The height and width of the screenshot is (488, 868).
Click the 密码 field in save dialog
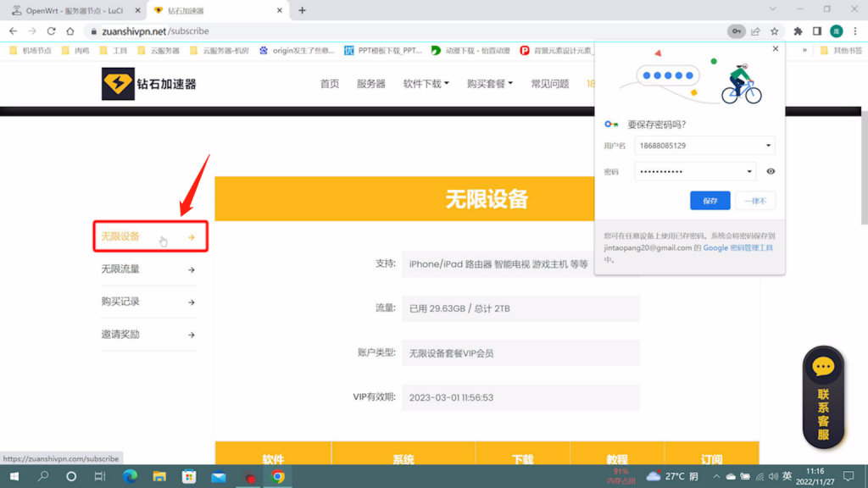coord(695,171)
